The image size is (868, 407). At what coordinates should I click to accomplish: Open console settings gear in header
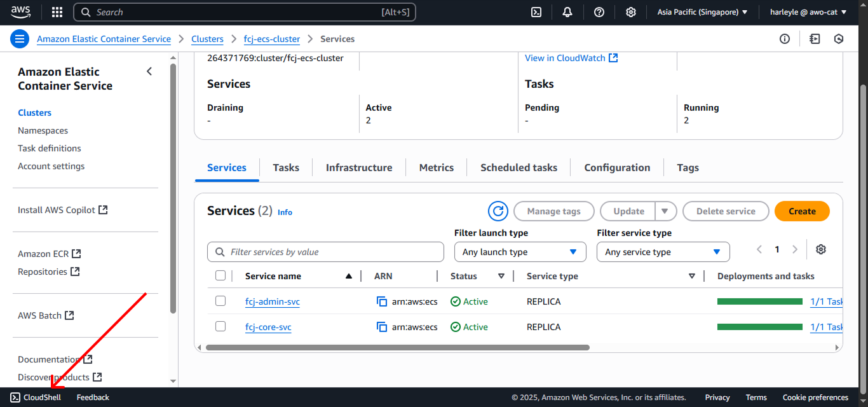point(631,12)
